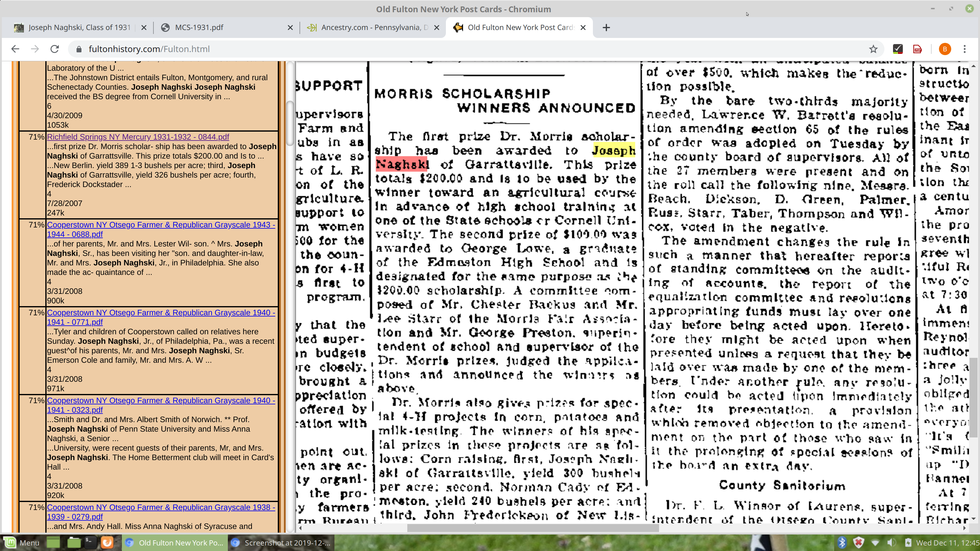
Task: Go back to previous page
Action: (x=15, y=49)
